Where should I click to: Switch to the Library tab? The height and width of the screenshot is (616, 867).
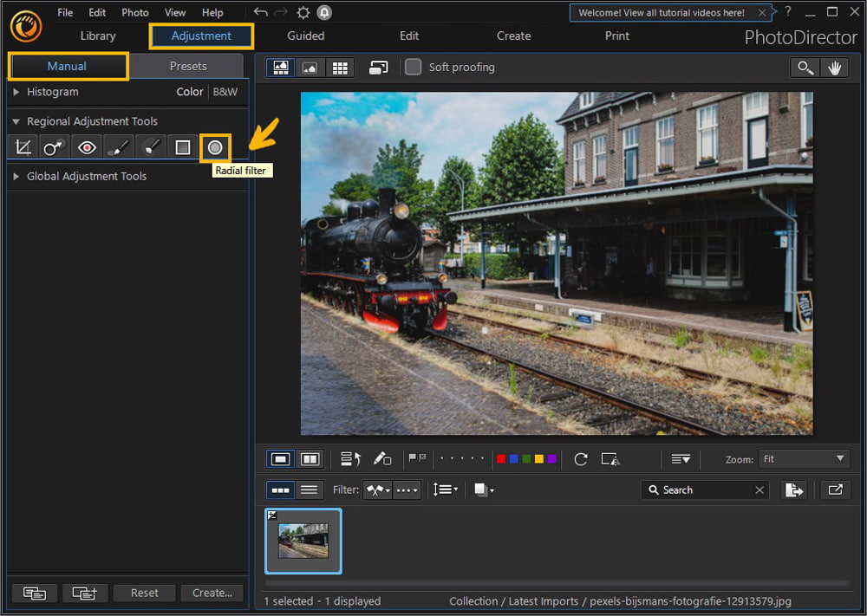pos(97,36)
